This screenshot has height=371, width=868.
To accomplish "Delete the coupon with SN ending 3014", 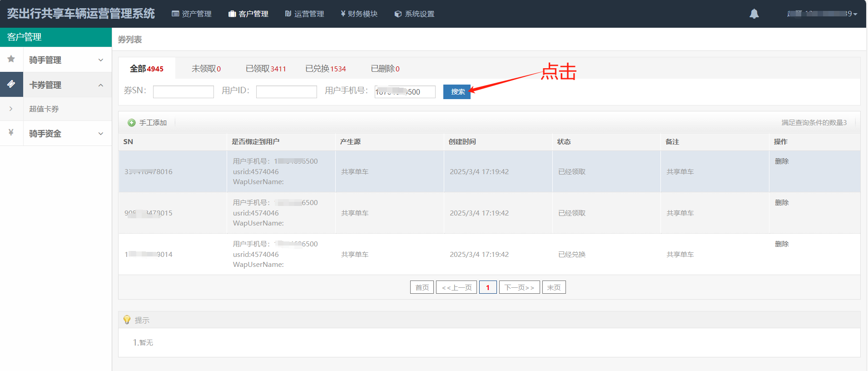I will point(782,244).
